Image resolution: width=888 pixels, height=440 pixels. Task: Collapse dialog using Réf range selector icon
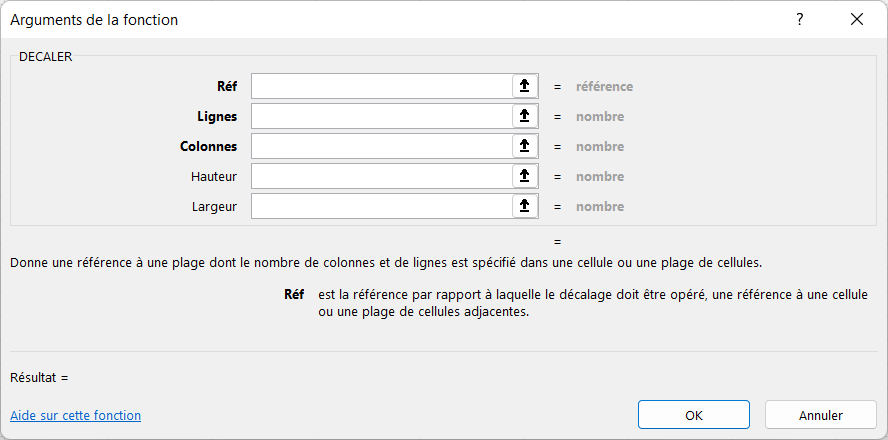[525, 86]
